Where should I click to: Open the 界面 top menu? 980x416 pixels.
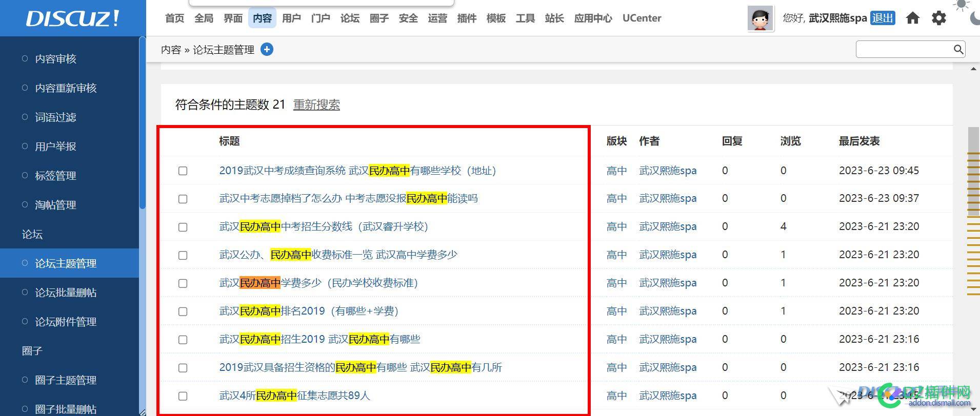[x=233, y=18]
